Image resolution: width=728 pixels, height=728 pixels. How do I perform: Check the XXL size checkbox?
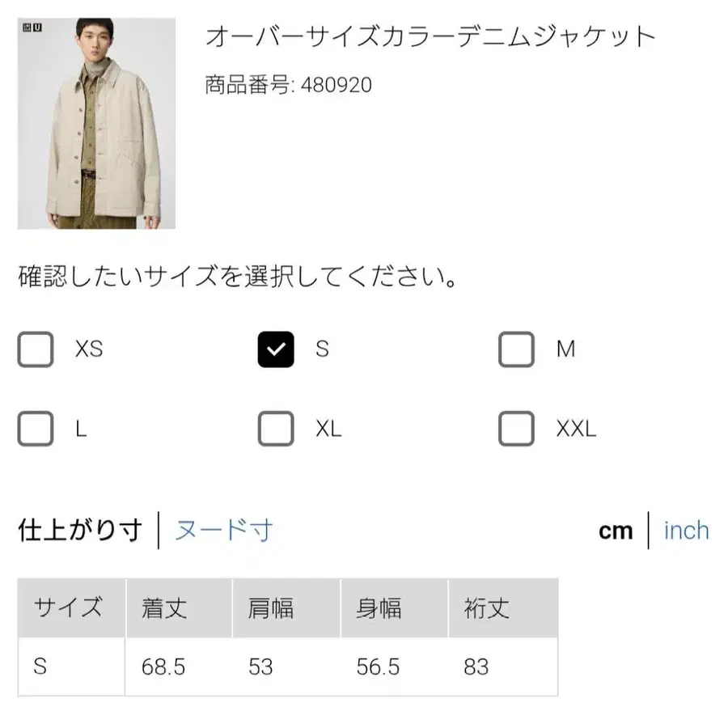click(516, 429)
